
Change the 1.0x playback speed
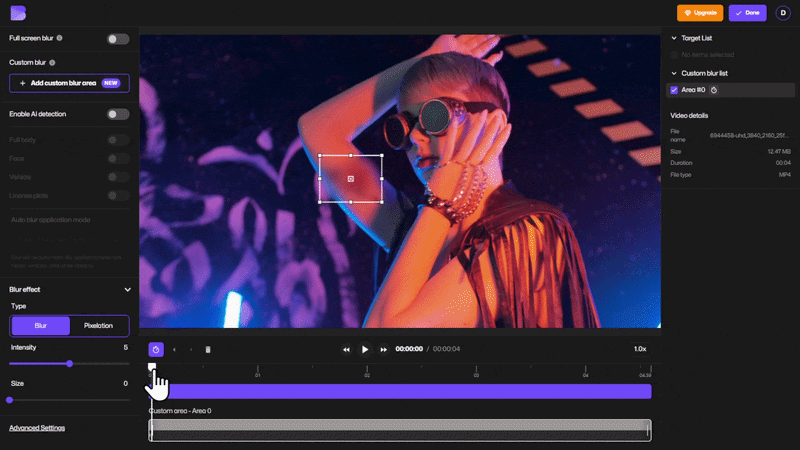point(640,349)
